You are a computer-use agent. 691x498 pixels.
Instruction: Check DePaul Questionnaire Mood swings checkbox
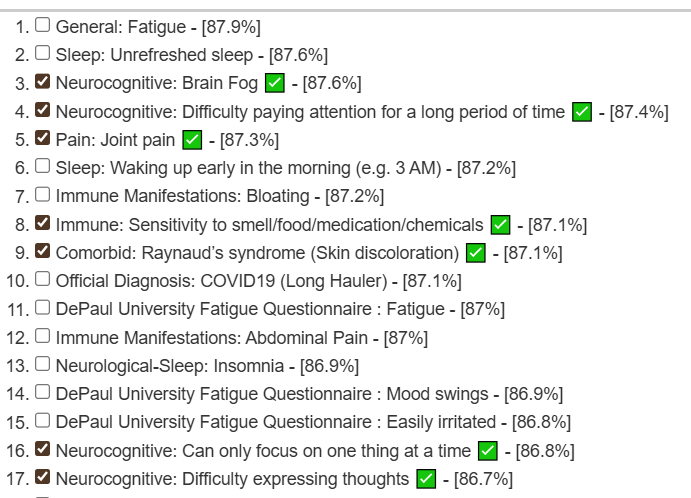point(42,392)
